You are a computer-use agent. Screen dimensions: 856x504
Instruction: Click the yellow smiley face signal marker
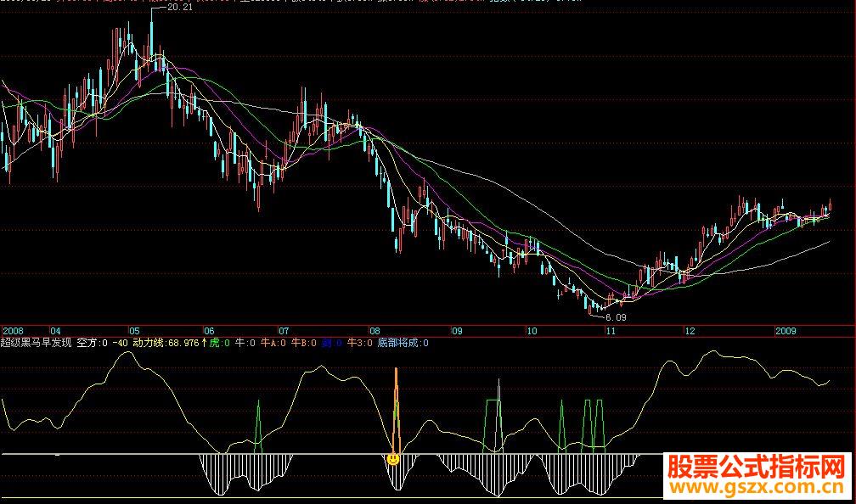pyautogui.click(x=393, y=459)
